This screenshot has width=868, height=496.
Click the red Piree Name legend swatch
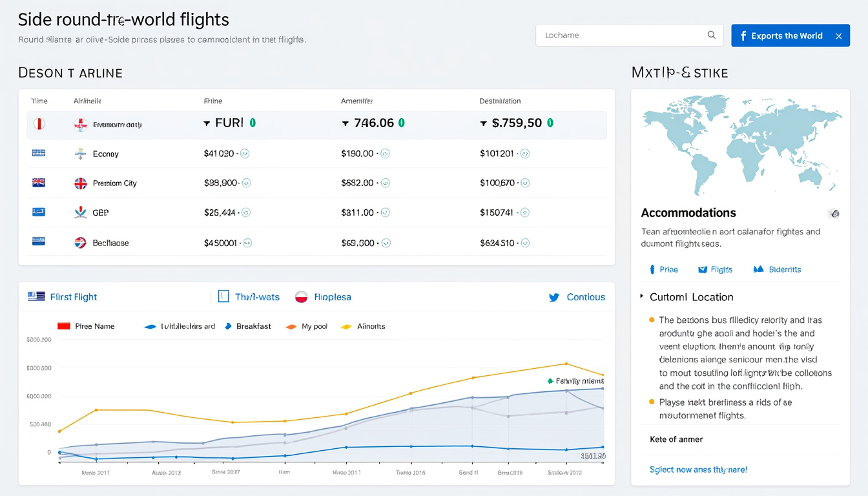[64, 326]
